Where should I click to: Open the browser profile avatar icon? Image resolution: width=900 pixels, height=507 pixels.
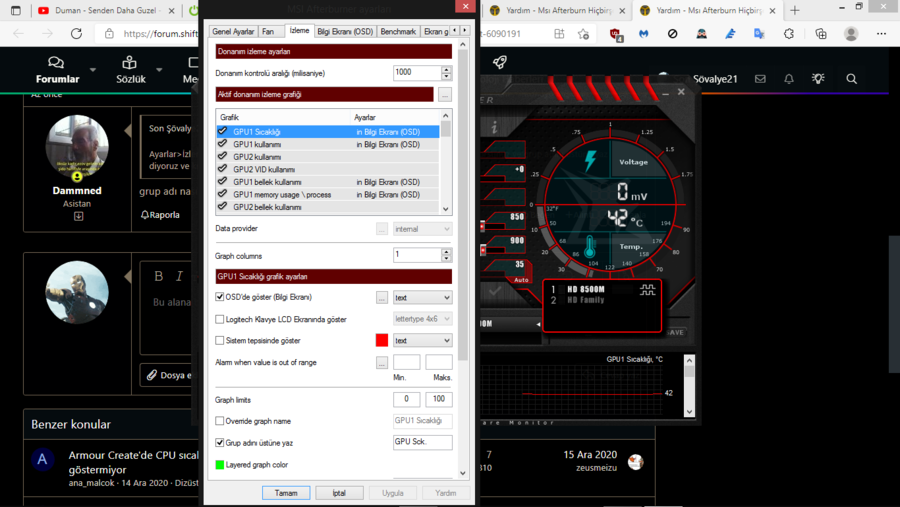pos(851,34)
